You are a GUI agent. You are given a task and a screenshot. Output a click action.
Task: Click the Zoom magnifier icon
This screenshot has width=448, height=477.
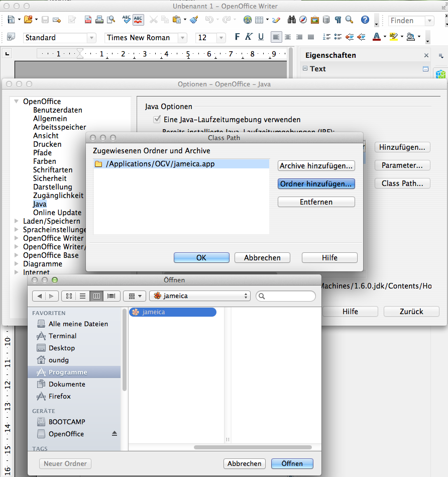[349, 20]
